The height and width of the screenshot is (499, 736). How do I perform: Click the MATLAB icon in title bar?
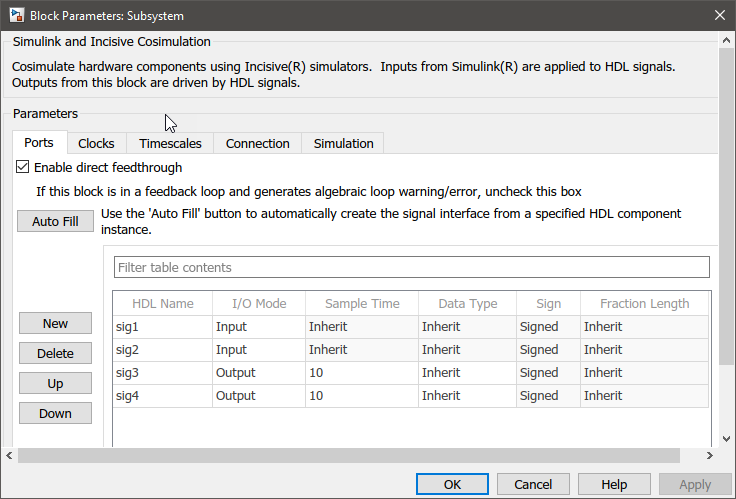[15, 16]
